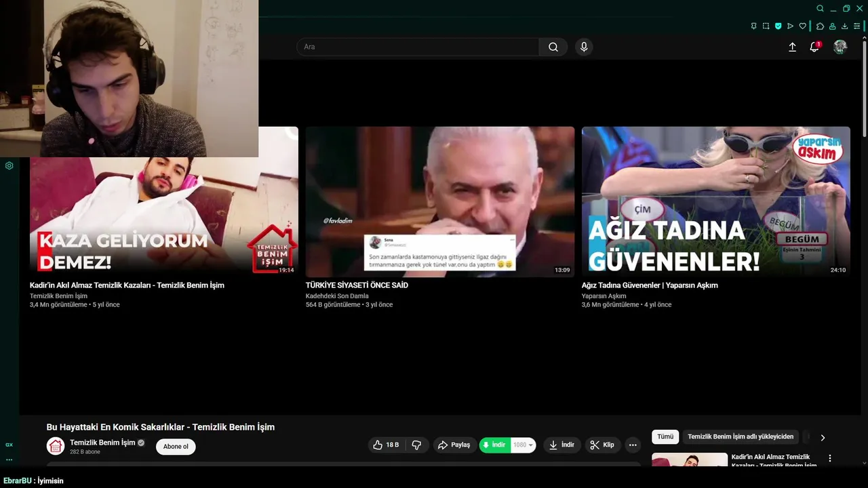Open Temizlik Benim İşim channel name beside logo

click(102, 443)
